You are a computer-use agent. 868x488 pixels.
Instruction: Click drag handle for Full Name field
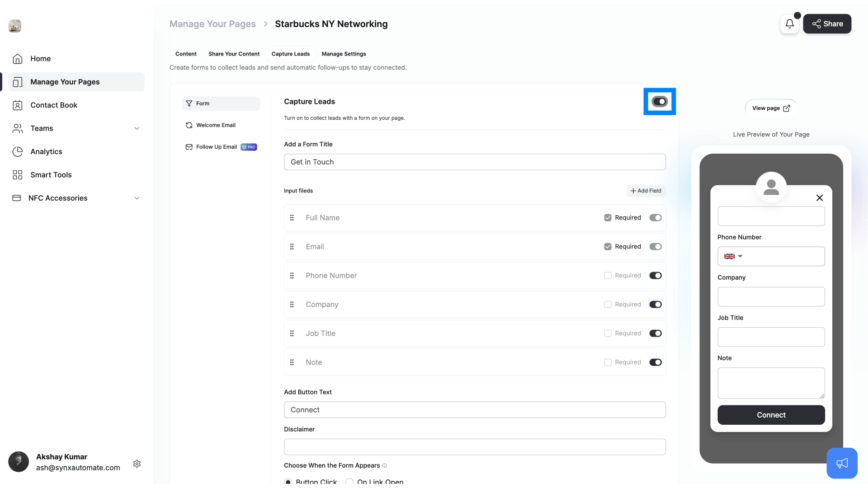coord(292,218)
